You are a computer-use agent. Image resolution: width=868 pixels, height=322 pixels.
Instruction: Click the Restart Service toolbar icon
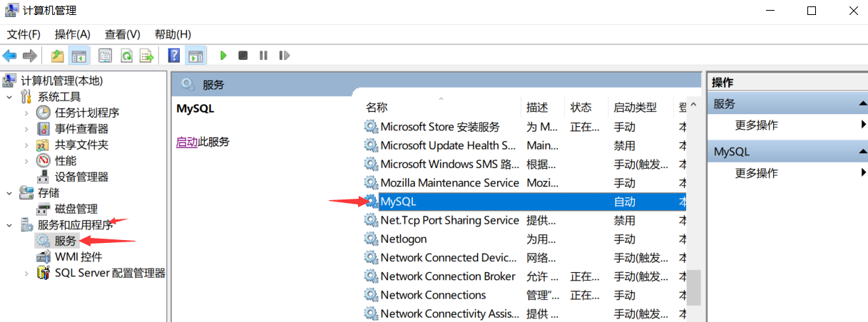(285, 56)
